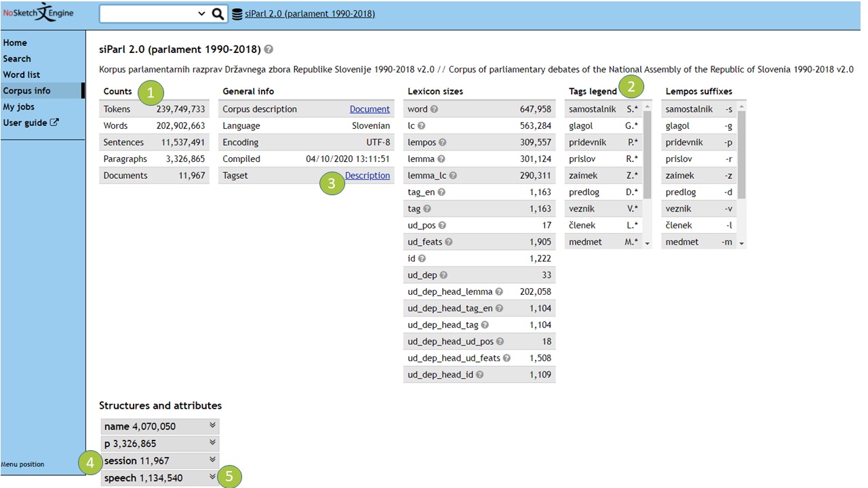This screenshot has width=868, height=488.
Task: Open Word list in sidebar
Action: [x=22, y=75]
